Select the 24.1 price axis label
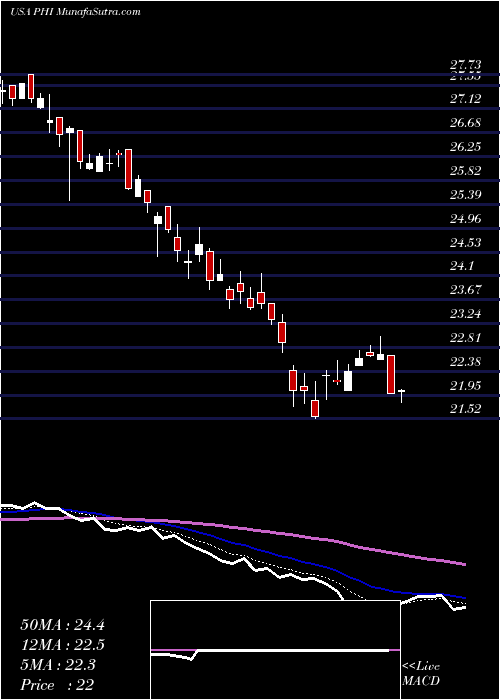Screen dimensions: 500x700 pyautogui.click(x=462, y=267)
